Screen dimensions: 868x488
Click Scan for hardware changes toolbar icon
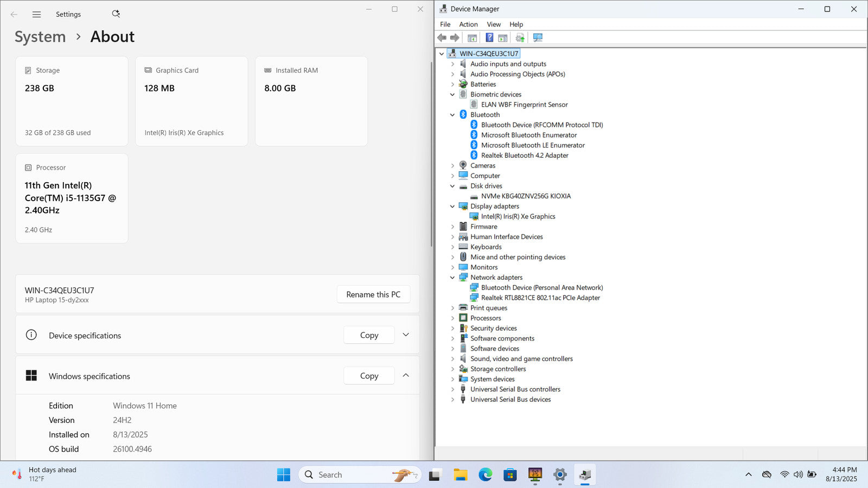[x=538, y=37]
